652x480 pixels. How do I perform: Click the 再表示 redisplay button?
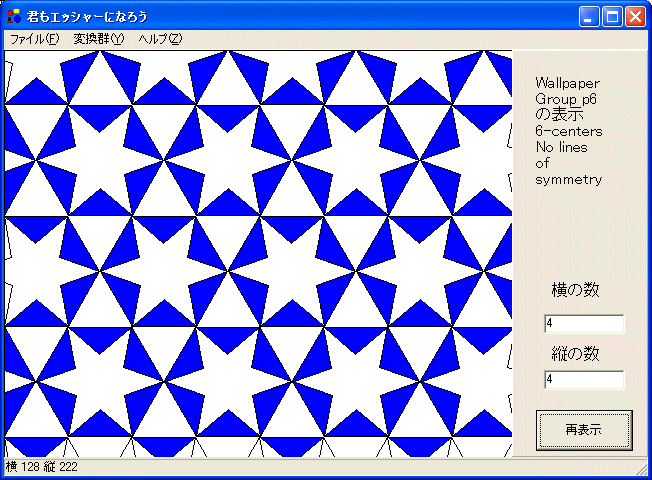(584, 430)
